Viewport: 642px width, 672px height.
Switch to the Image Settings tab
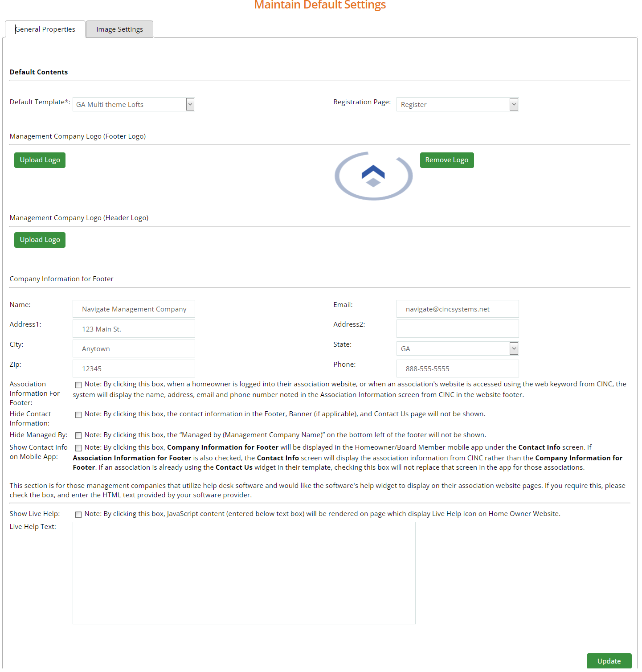(119, 29)
